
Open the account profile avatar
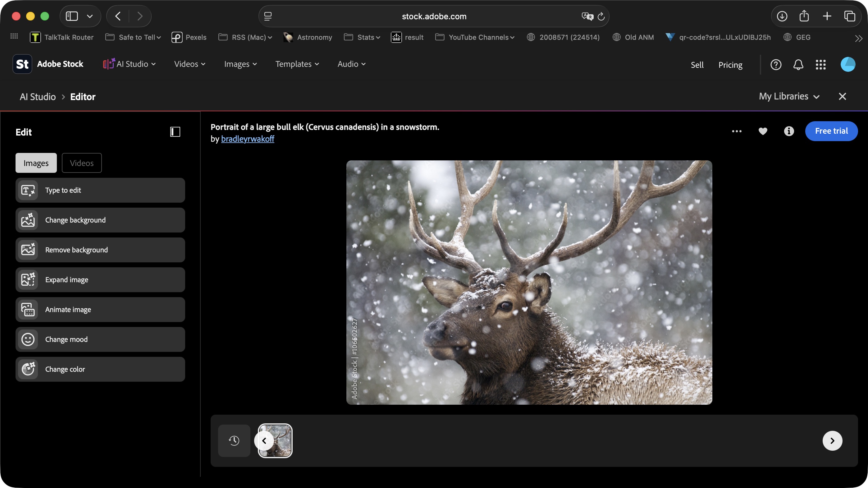[848, 64]
